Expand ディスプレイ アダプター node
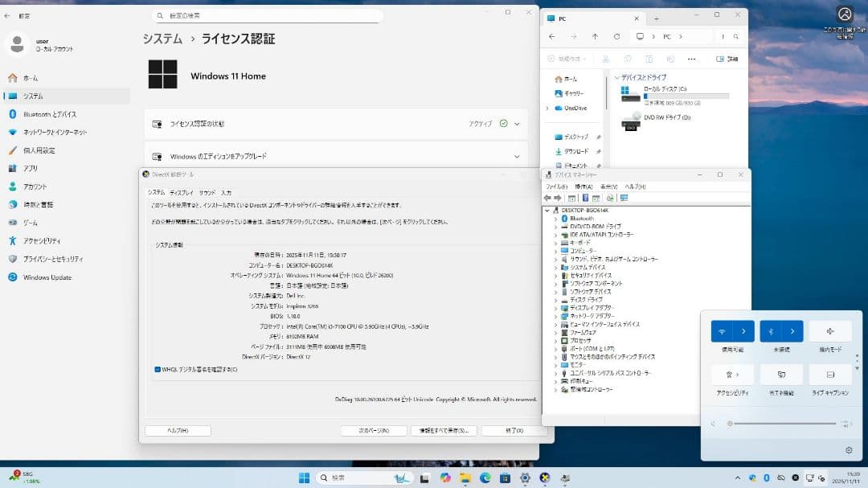This screenshot has height=488, width=868. (x=556, y=307)
